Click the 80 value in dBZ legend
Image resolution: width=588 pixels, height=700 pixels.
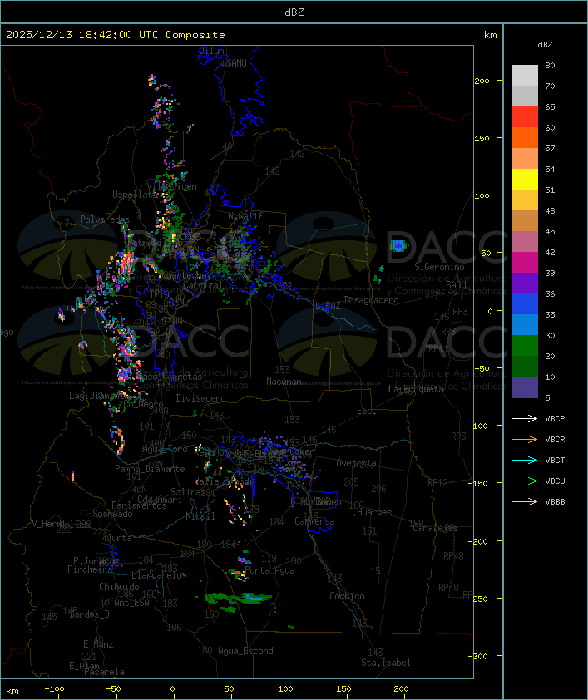pyautogui.click(x=550, y=65)
